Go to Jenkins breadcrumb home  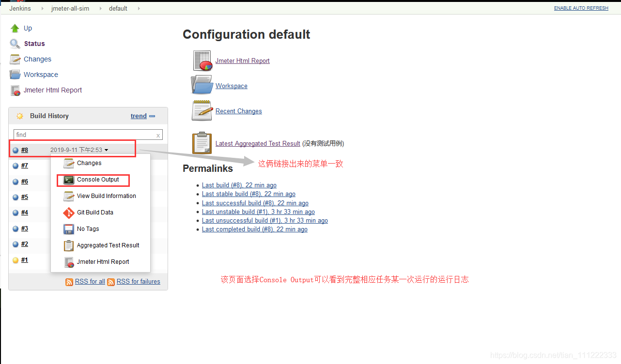point(20,9)
